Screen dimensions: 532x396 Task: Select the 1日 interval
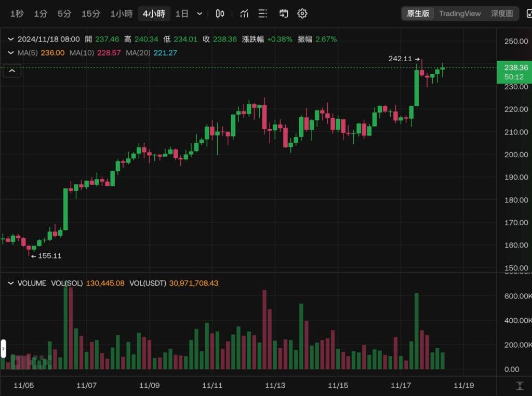(181, 13)
